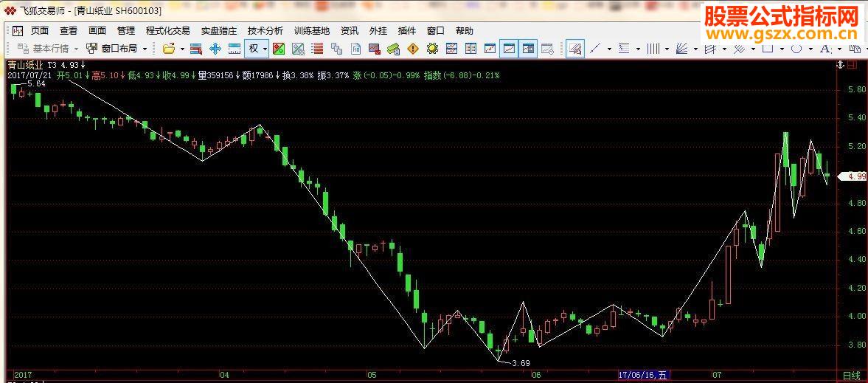Click the dotted trend chart icon

(x=490, y=49)
